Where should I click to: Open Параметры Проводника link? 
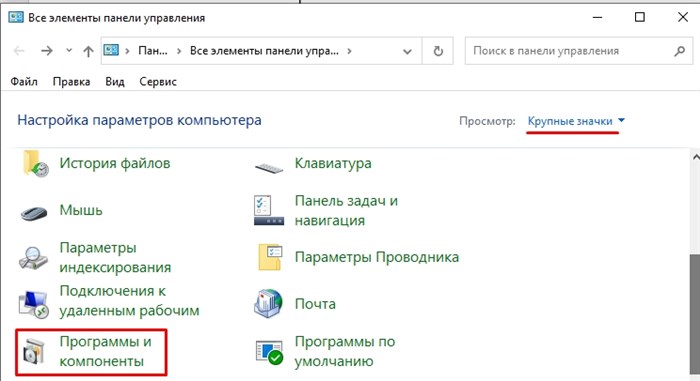(x=377, y=257)
